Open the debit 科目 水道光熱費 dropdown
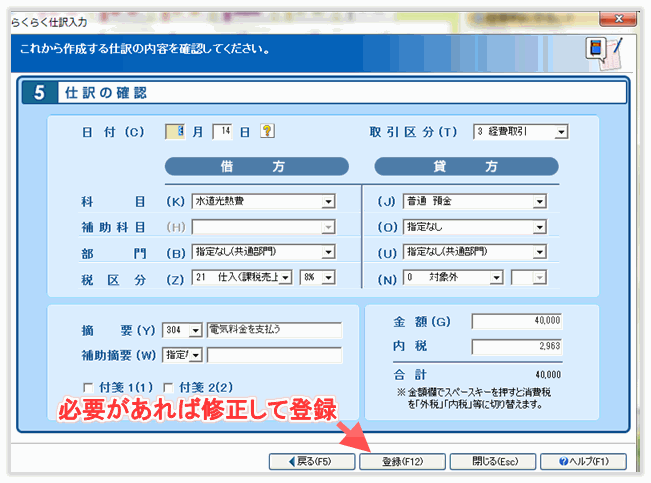 coord(328,202)
